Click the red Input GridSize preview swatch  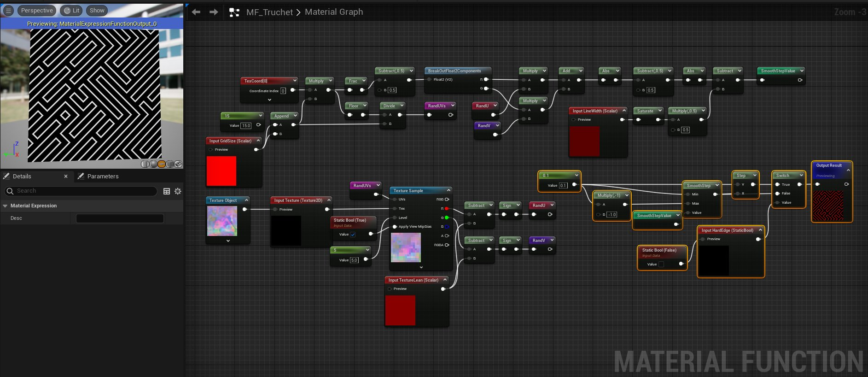click(x=221, y=171)
